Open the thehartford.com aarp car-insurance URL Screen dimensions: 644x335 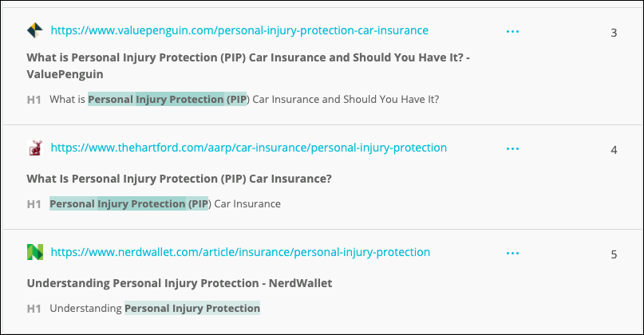(248, 148)
